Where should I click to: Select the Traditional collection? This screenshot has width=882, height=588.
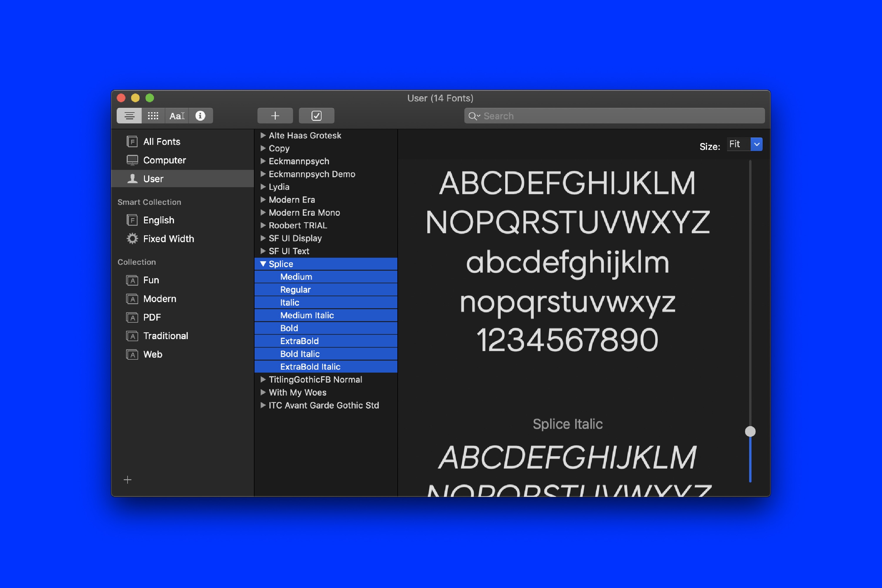165,336
